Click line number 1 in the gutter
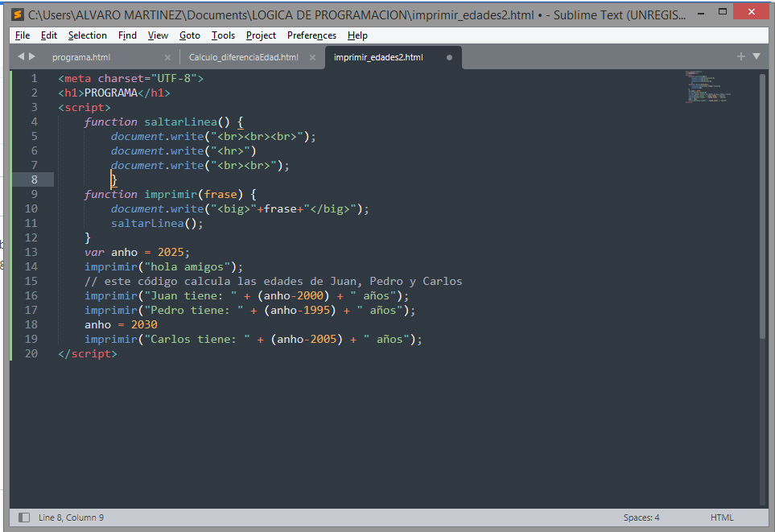Viewport: 775px width, 532px height. pos(34,78)
